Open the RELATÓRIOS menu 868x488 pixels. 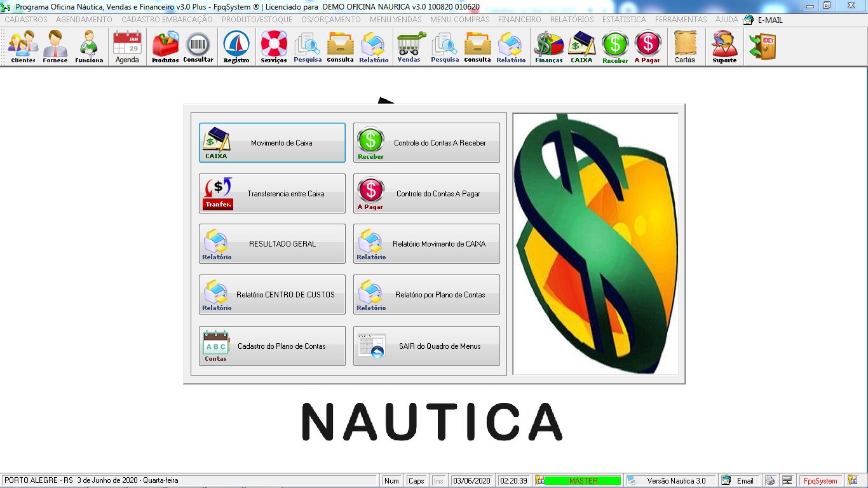pos(572,20)
